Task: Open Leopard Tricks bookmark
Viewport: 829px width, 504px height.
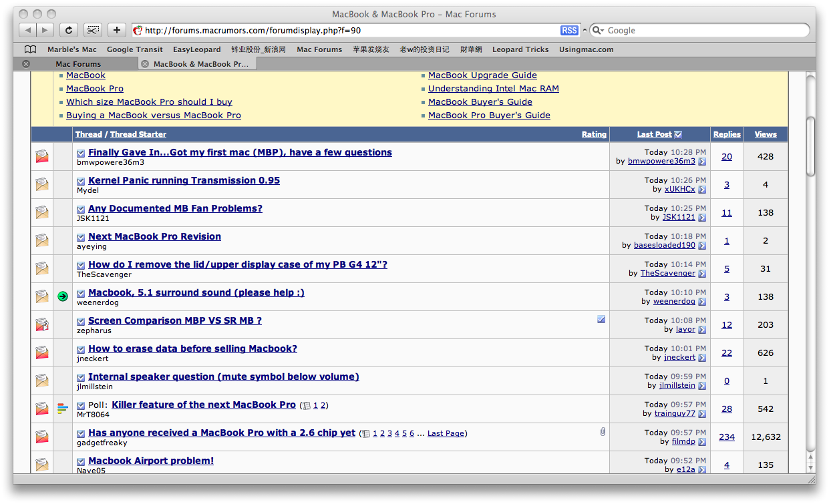Action: coord(520,49)
